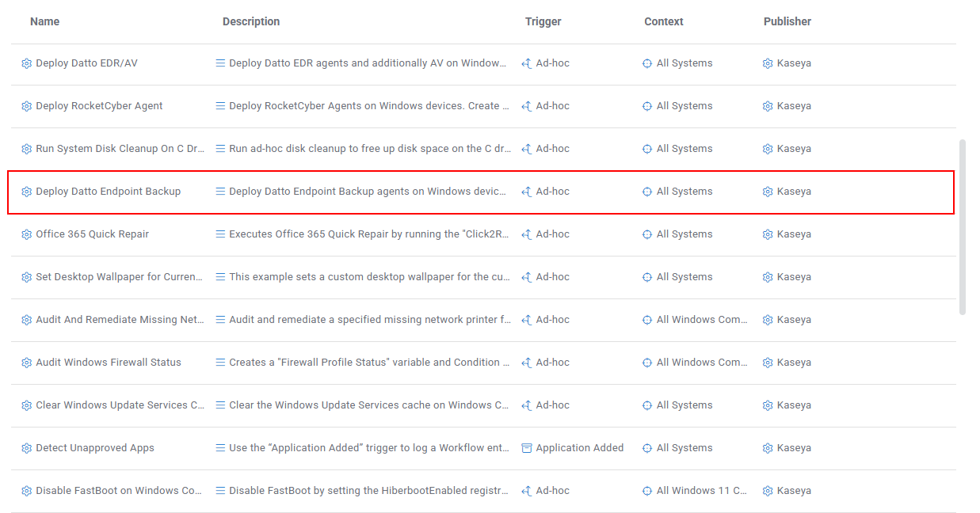The height and width of the screenshot is (513, 980).
Task: Click 'Ad-hoc' text in Audit Windows Firewall Status row
Action: click(x=553, y=363)
